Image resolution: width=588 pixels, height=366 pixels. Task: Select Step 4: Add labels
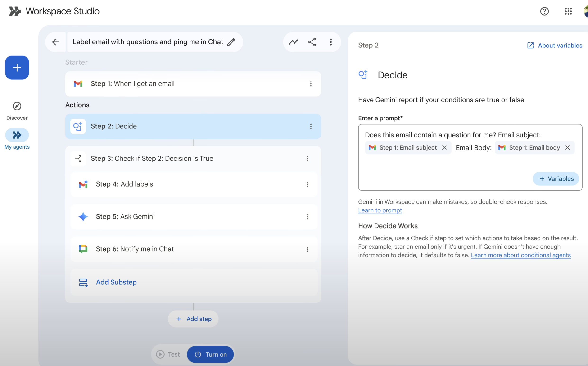pos(194,184)
